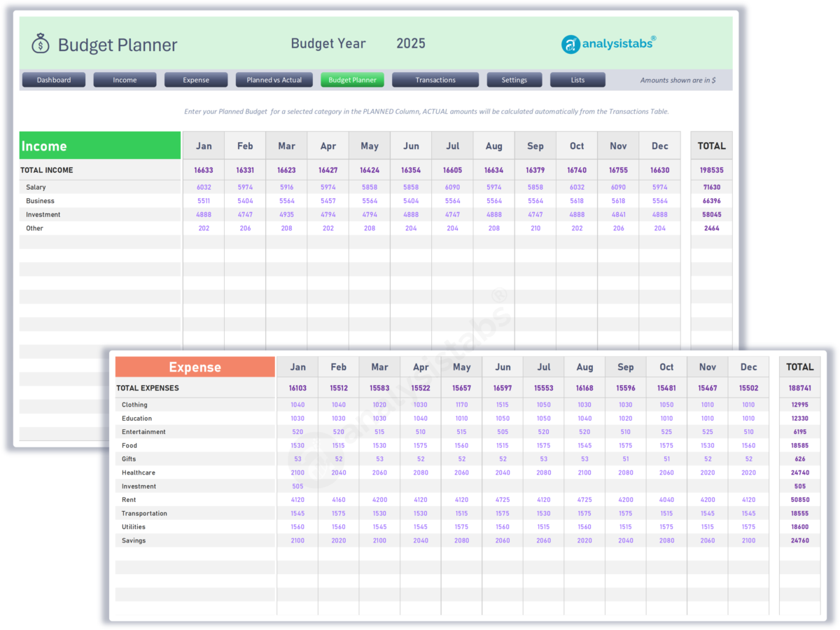The height and width of the screenshot is (630, 840).
Task: Select the Planned vs Actual tab
Action: point(274,79)
